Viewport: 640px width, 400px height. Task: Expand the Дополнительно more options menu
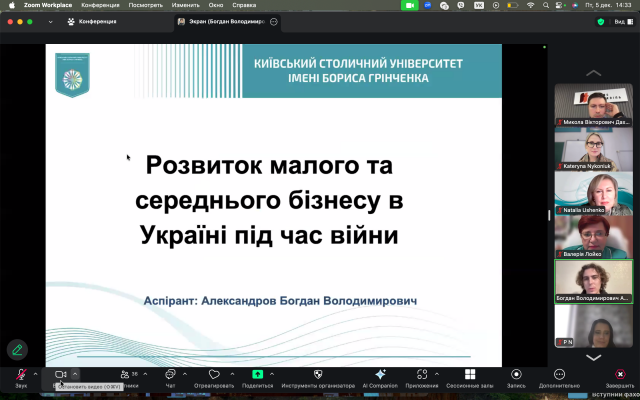[559, 375]
